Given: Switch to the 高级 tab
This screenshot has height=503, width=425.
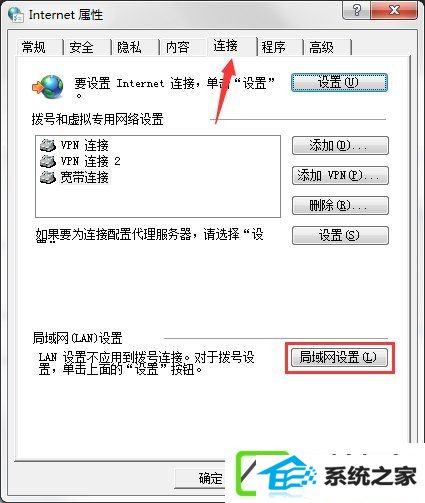Looking at the screenshot, I should pyautogui.click(x=321, y=47).
